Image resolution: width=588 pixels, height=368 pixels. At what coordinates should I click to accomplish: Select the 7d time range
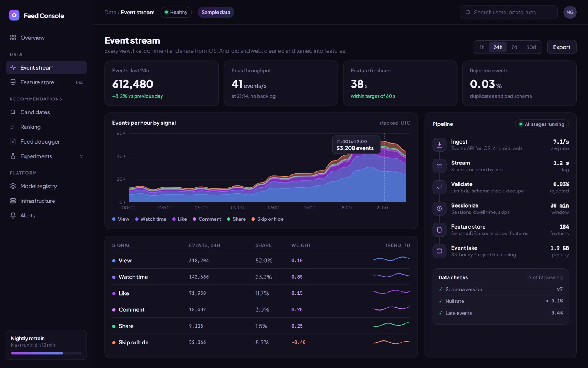coord(514,47)
